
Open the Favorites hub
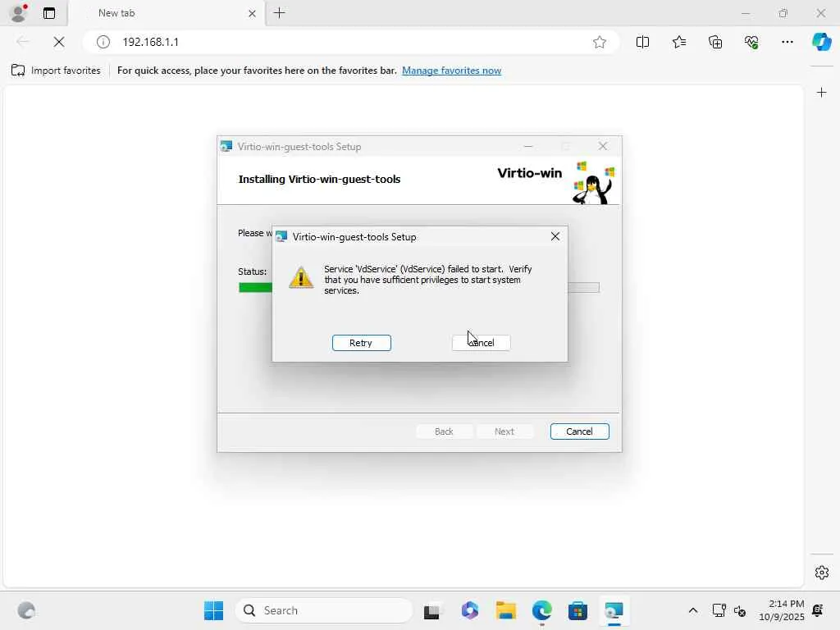678,42
